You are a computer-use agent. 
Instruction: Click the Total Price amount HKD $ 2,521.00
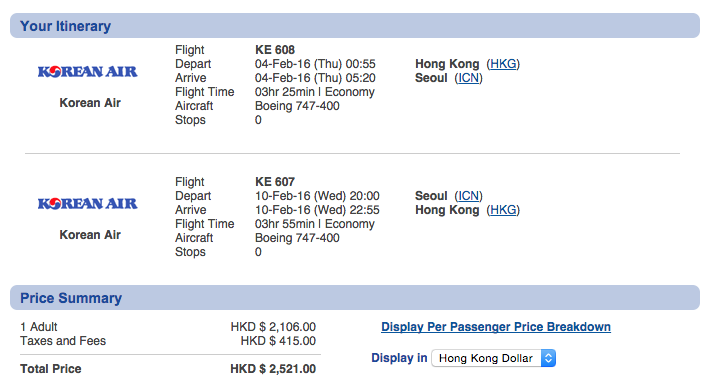273,369
